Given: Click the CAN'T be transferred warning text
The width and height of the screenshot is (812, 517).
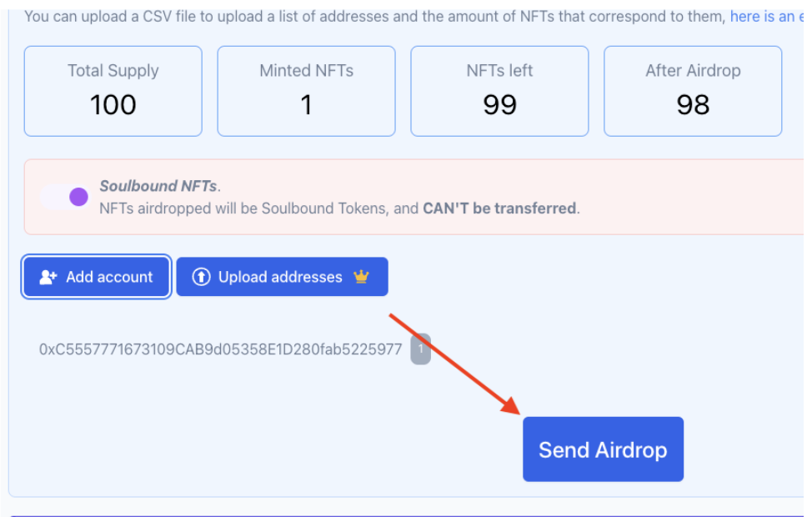Looking at the screenshot, I should (499, 208).
